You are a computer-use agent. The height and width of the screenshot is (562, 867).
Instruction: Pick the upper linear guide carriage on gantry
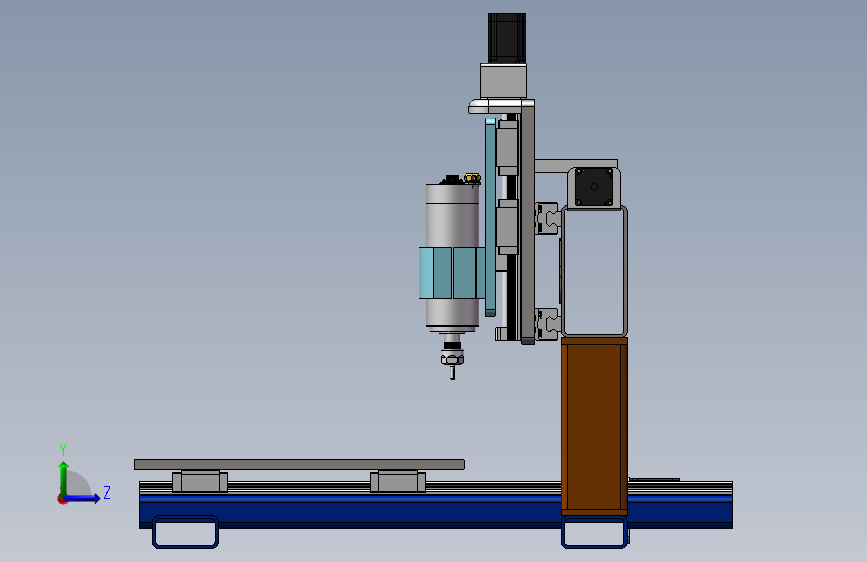[x=547, y=218]
